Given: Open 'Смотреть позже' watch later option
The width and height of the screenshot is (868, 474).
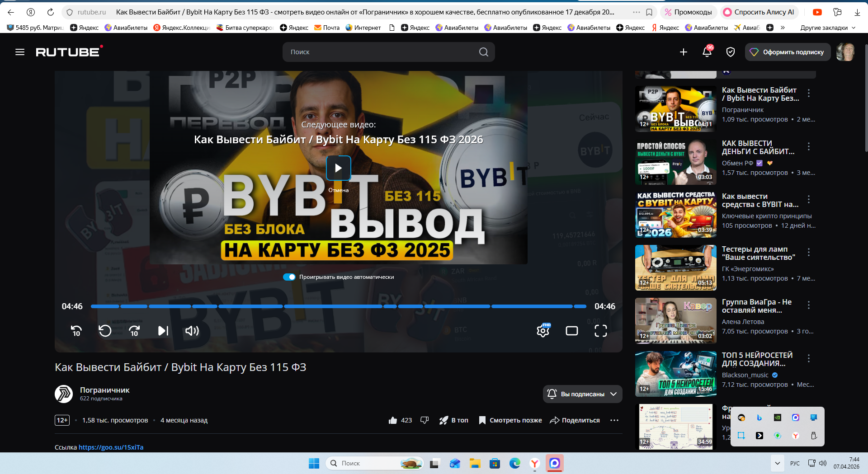Looking at the screenshot, I should (510, 420).
